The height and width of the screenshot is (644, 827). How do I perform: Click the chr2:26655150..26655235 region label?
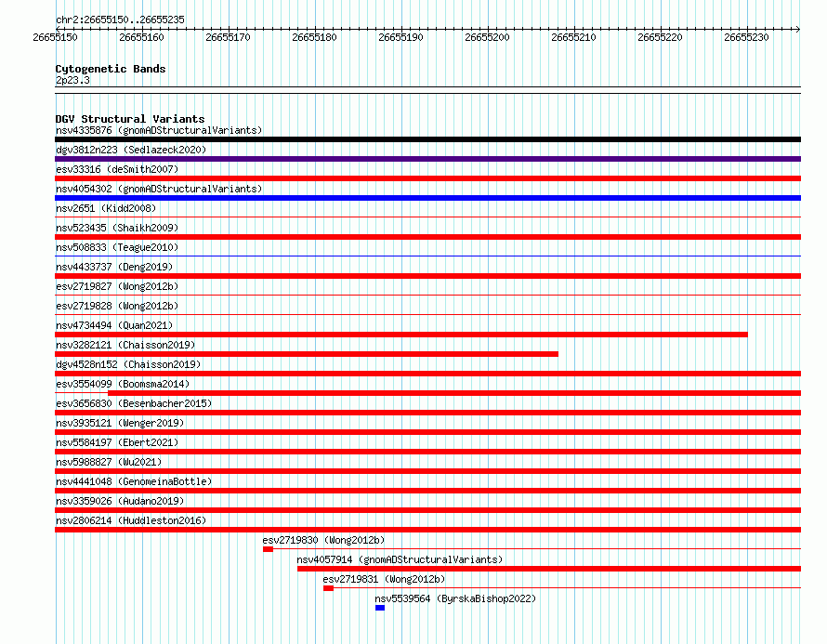coord(120,20)
